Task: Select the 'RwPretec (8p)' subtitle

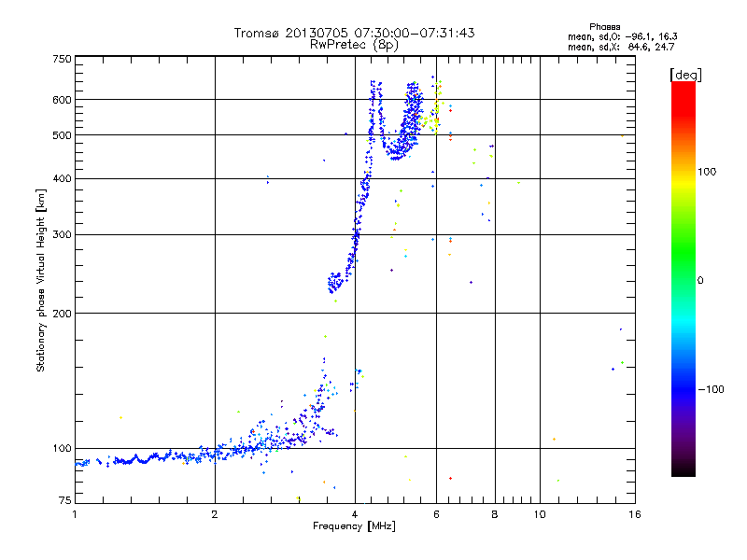Action: (354, 45)
